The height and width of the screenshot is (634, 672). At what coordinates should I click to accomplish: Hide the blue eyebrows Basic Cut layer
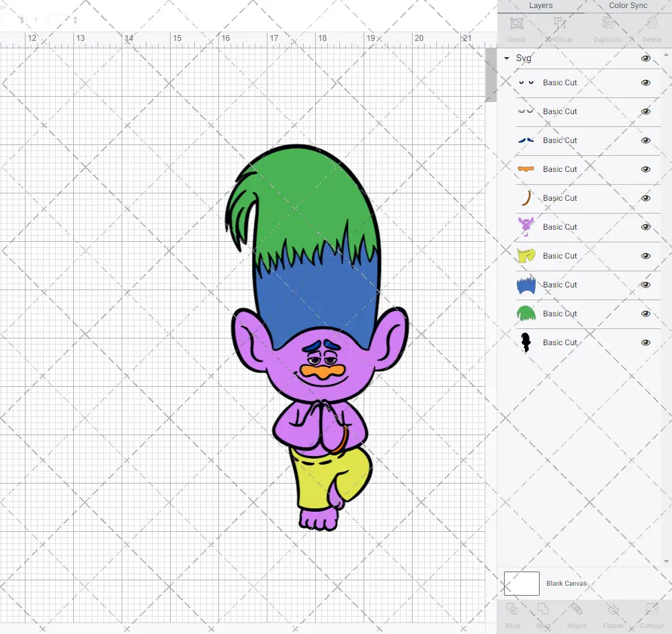pyautogui.click(x=645, y=140)
